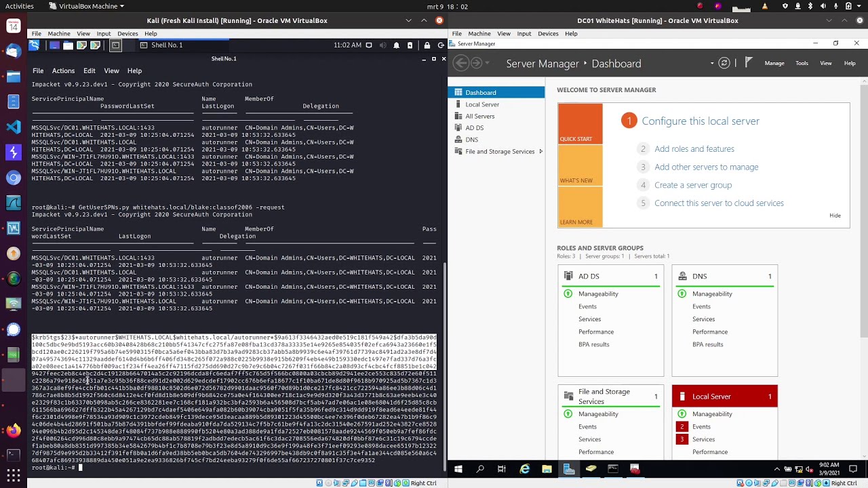Open Edit menu in Shell No. 1
Screen dimensions: 868x488
click(x=89, y=70)
